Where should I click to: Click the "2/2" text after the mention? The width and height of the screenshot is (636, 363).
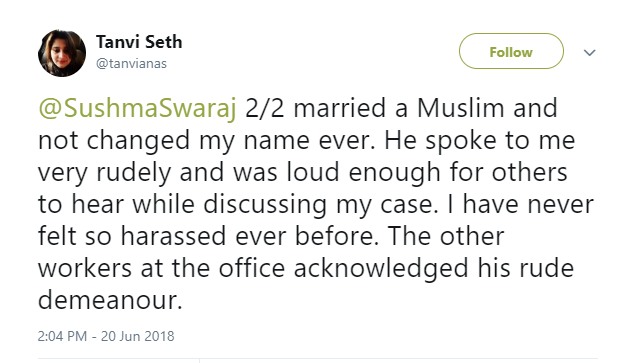point(264,108)
